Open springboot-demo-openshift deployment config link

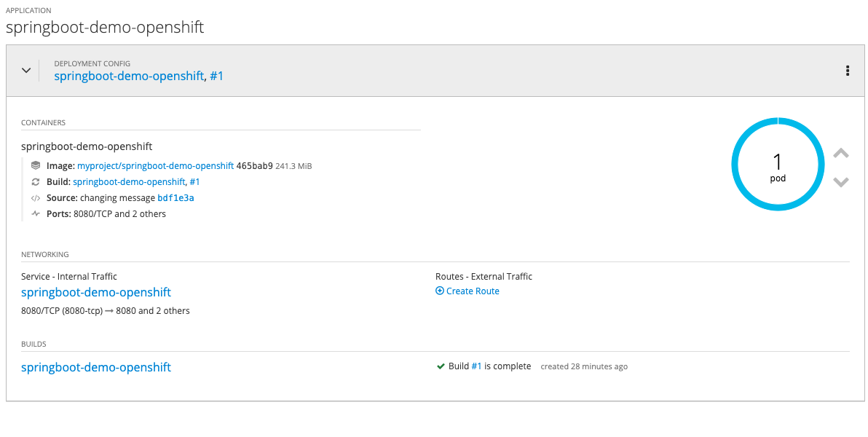[x=129, y=76]
